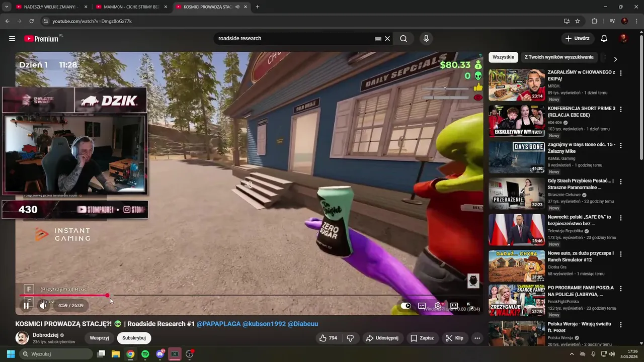The image size is (644, 362).
Task: Enter fullscreen mode
Action: coord(470,306)
